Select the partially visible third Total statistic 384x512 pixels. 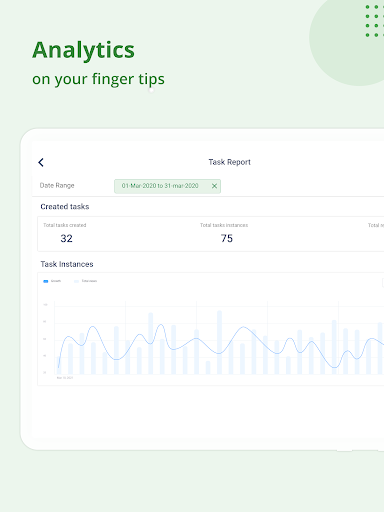[376, 225]
